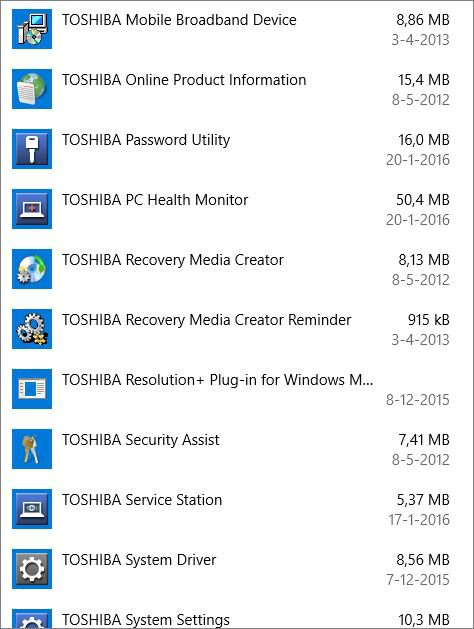Click the TOSHIBA Mobile Broadband Device icon
The height and width of the screenshot is (629, 474).
[x=32, y=29]
